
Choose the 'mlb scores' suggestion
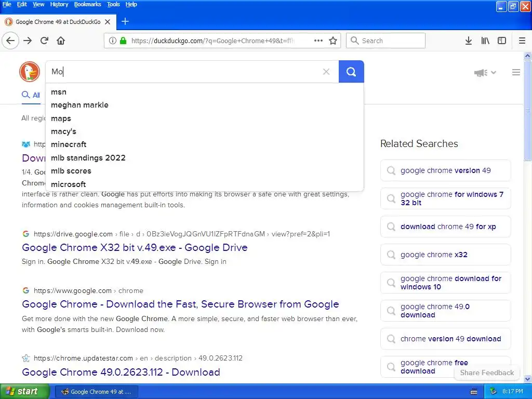[x=205, y=171]
